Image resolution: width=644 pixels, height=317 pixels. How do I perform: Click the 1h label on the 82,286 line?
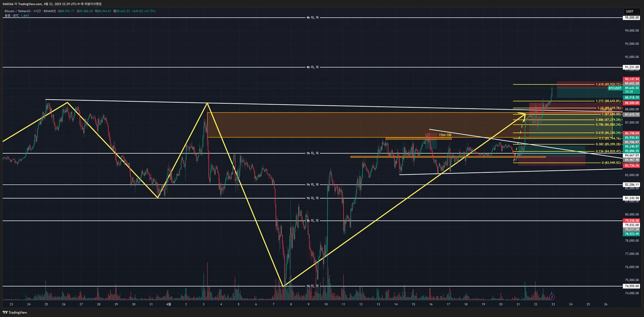click(x=312, y=185)
